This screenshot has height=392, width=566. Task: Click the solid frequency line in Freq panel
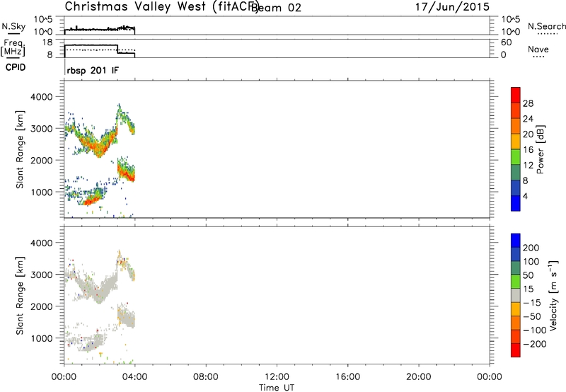91,45
